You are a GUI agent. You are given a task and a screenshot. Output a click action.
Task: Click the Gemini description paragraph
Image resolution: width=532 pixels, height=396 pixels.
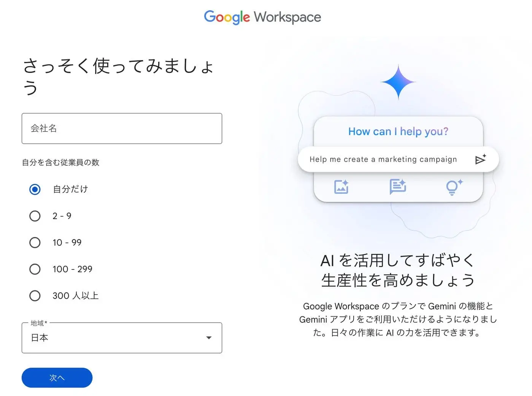[x=398, y=319]
